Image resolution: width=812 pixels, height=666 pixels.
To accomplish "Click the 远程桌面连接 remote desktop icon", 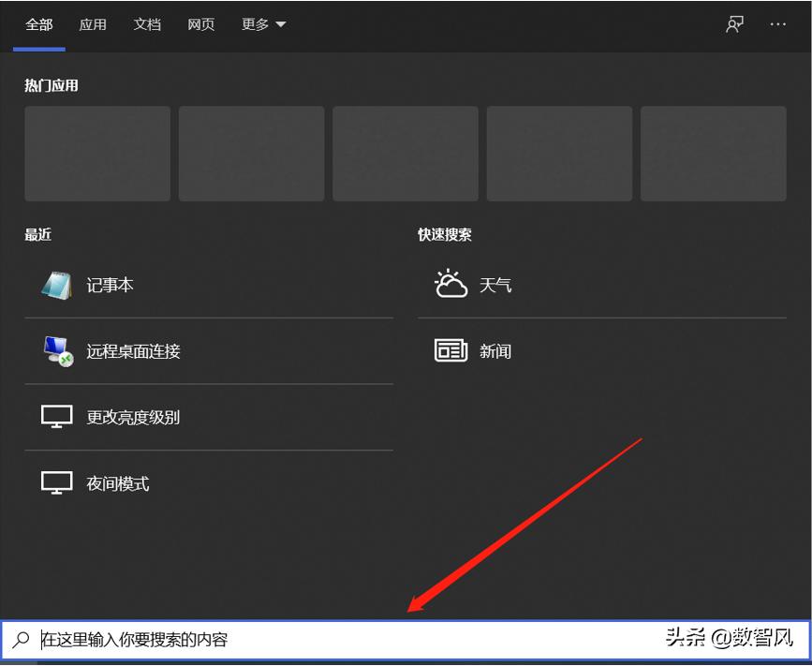I will point(56,350).
